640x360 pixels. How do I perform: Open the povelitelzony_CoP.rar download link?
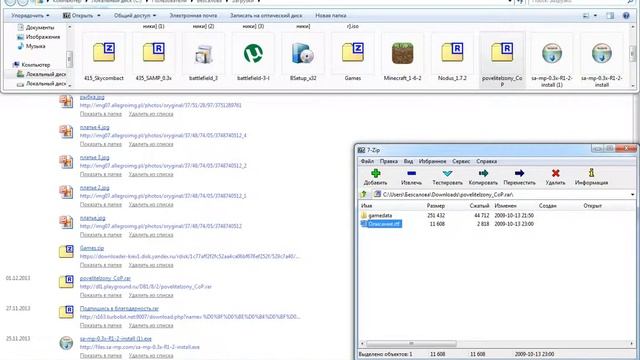coord(105,278)
